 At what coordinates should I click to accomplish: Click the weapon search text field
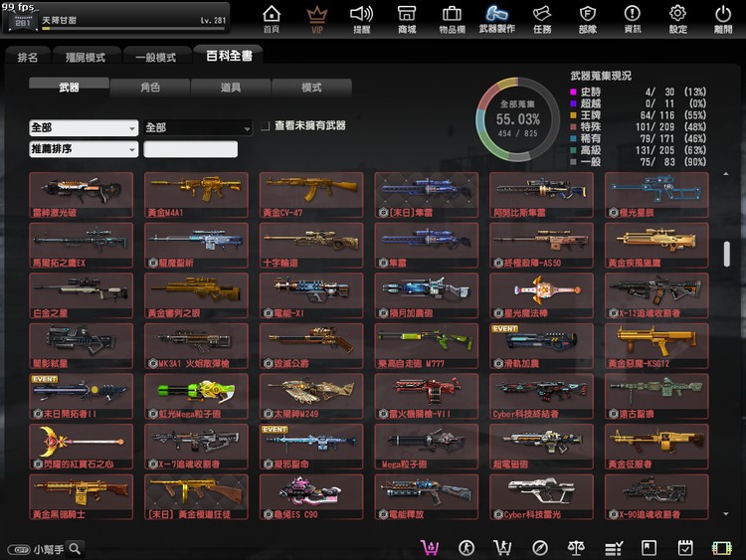190,149
